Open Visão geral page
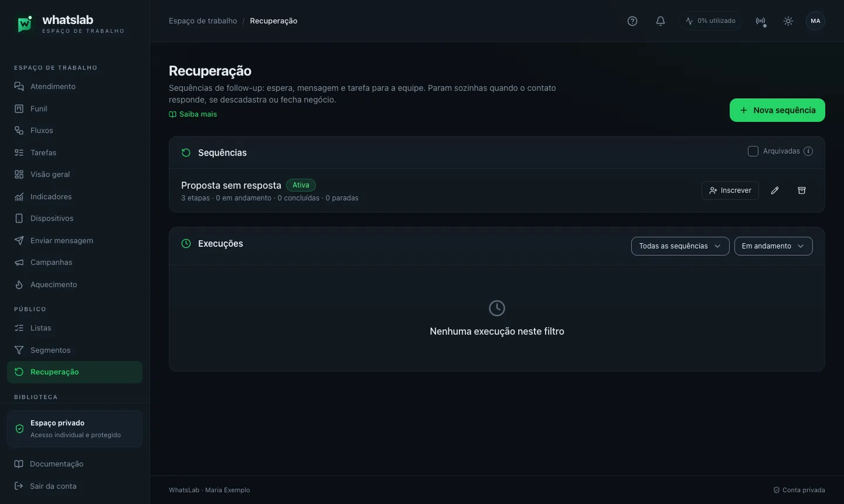844x504 pixels. [x=74, y=175]
